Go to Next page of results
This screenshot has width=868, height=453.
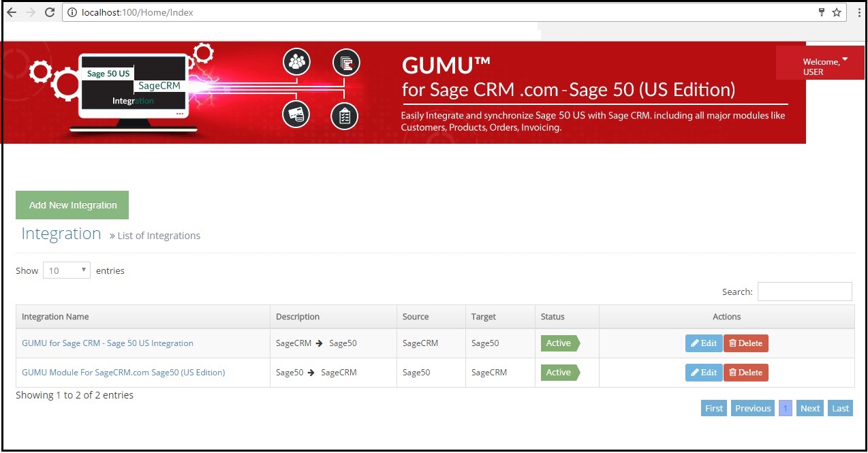tap(810, 408)
